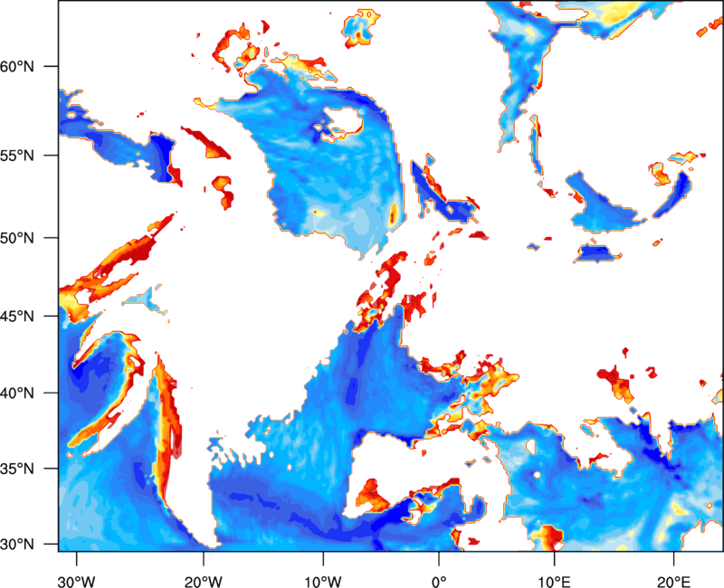Click the 35°N latitude label
The width and height of the screenshot is (724, 588).
coord(17,469)
